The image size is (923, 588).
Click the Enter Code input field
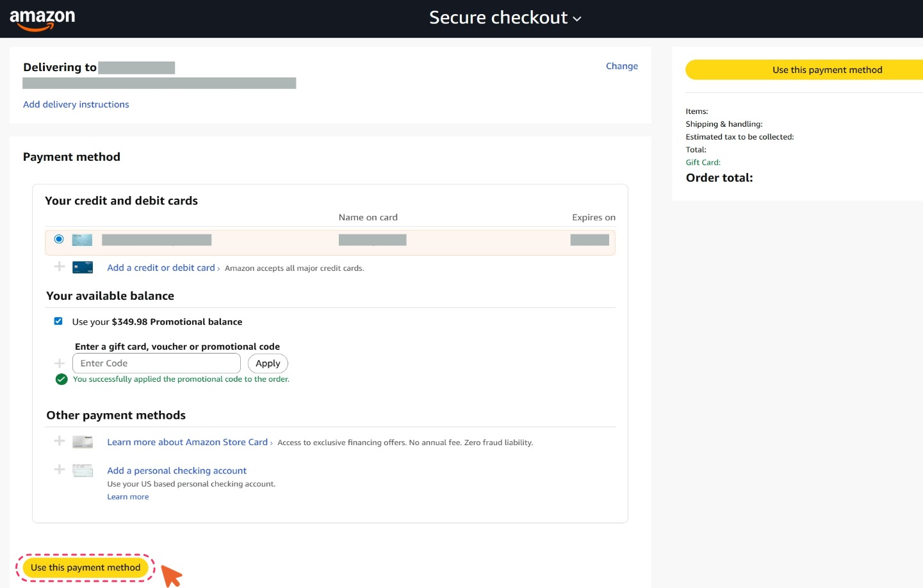[x=156, y=363]
